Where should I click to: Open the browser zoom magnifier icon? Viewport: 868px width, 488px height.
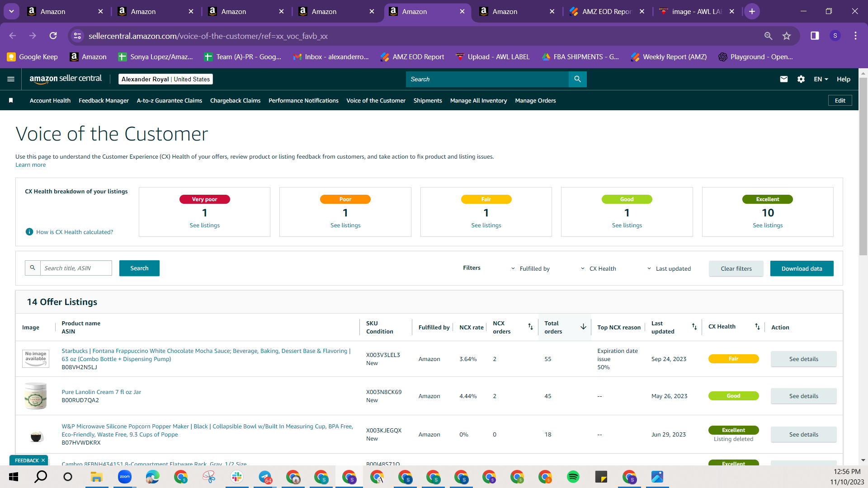[x=768, y=36]
